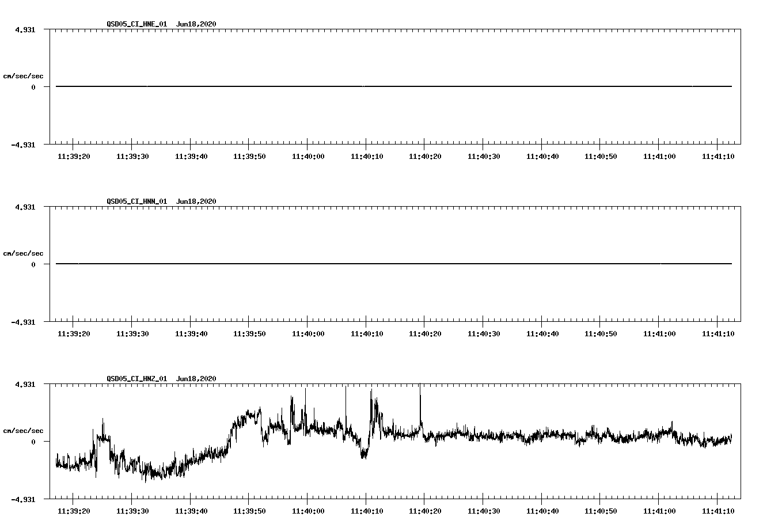Click 11:39:50 time label under HNE plot
This screenshot has width=782, height=532.
(249, 157)
